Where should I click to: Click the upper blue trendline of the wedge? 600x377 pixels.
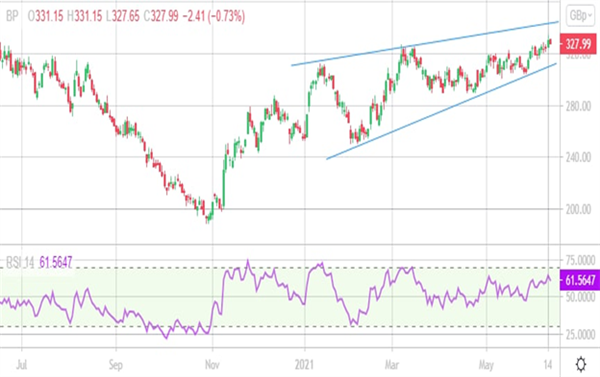click(x=425, y=44)
